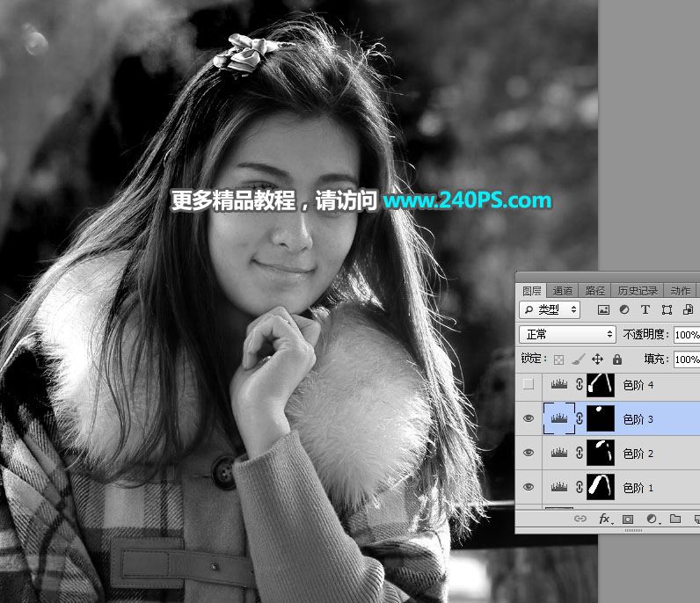Screen dimensions: 700x603
Task: Click the panel bottom resize grip
Action: 633,530
